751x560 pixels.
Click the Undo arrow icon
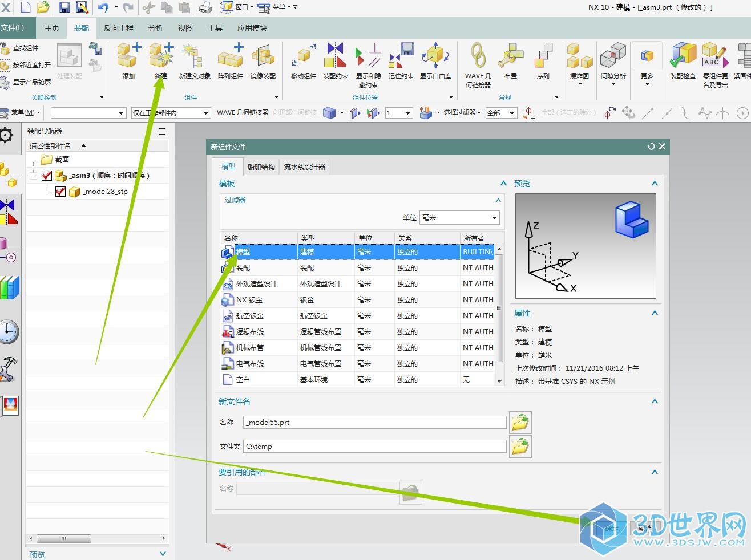pyautogui.click(x=103, y=7)
